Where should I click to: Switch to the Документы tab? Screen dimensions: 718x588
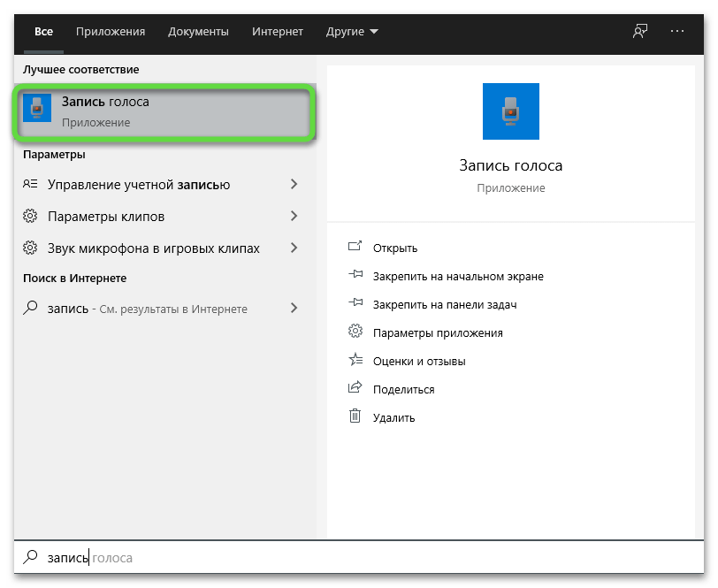click(198, 32)
